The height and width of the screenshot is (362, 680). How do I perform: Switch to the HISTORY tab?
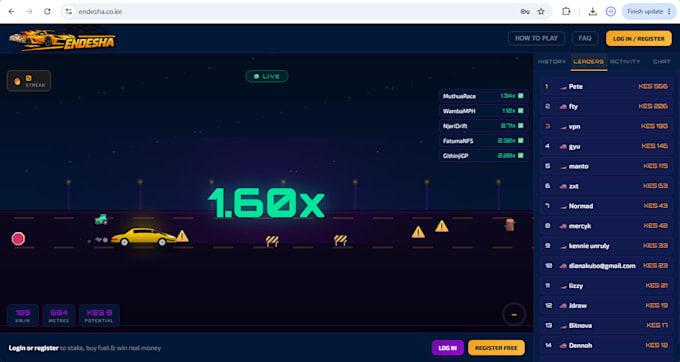coord(552,62)
